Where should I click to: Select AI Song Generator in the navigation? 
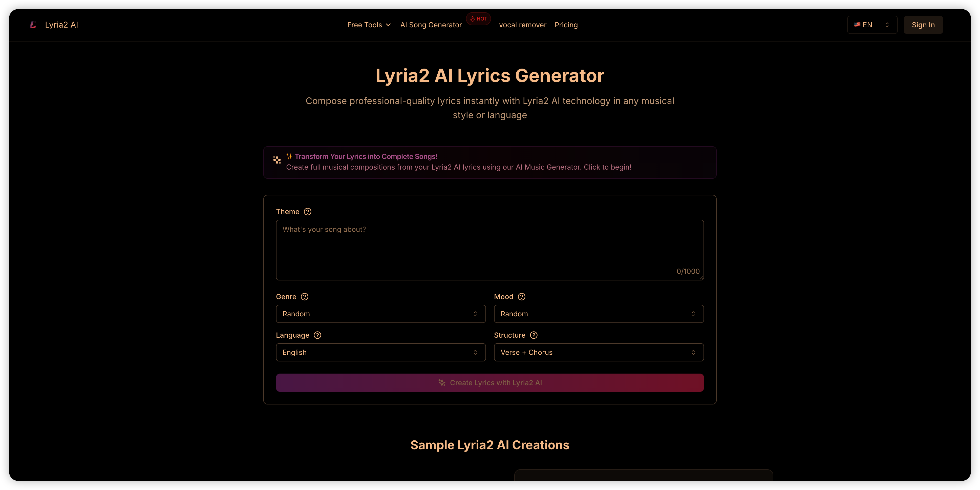coord(431,24)
